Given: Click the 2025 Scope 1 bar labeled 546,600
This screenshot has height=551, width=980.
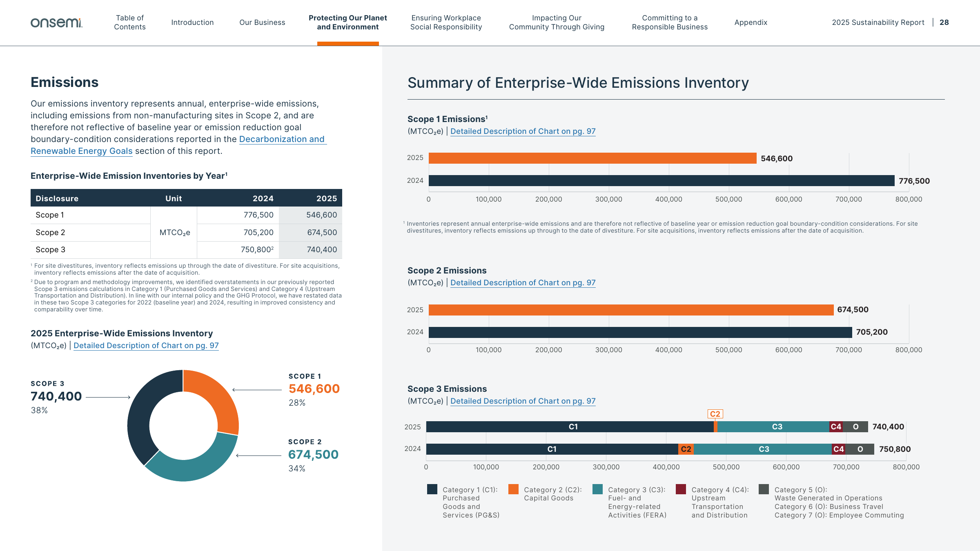Looking at the screenshot, I should coord(592,158).
